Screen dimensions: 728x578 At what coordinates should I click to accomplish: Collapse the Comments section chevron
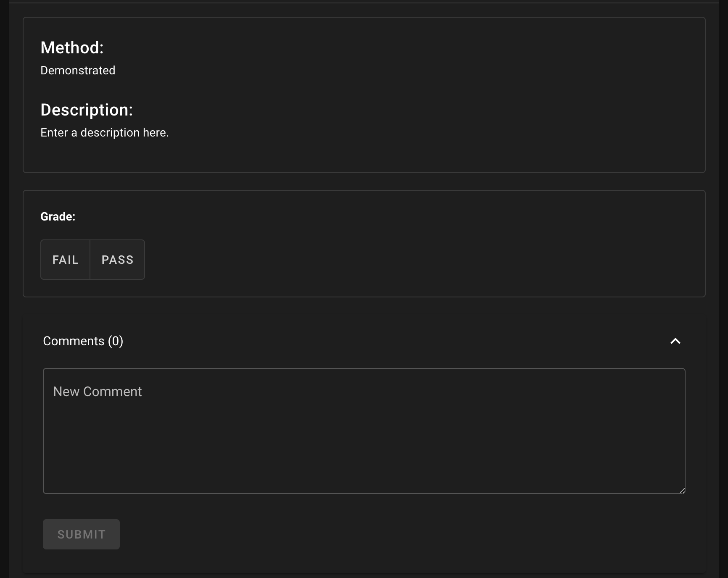point(675,341)
